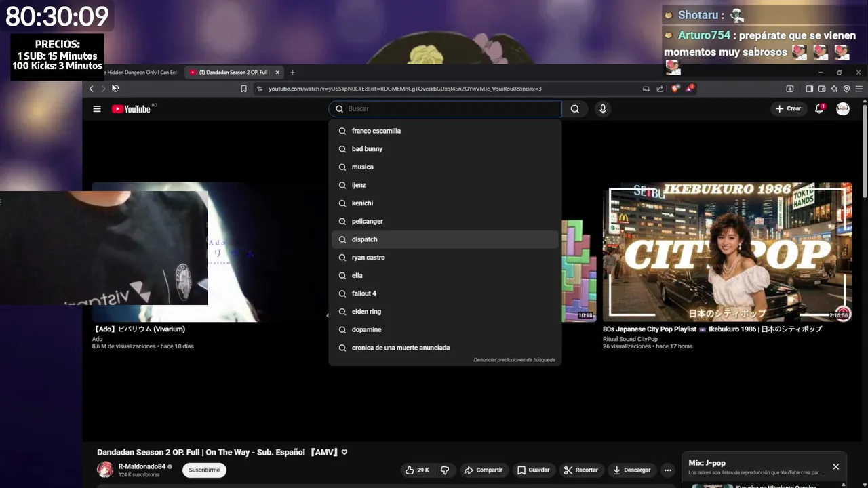868x488 pixels.
Task: Go back with the browser back arrow
Action: (92, 89)
